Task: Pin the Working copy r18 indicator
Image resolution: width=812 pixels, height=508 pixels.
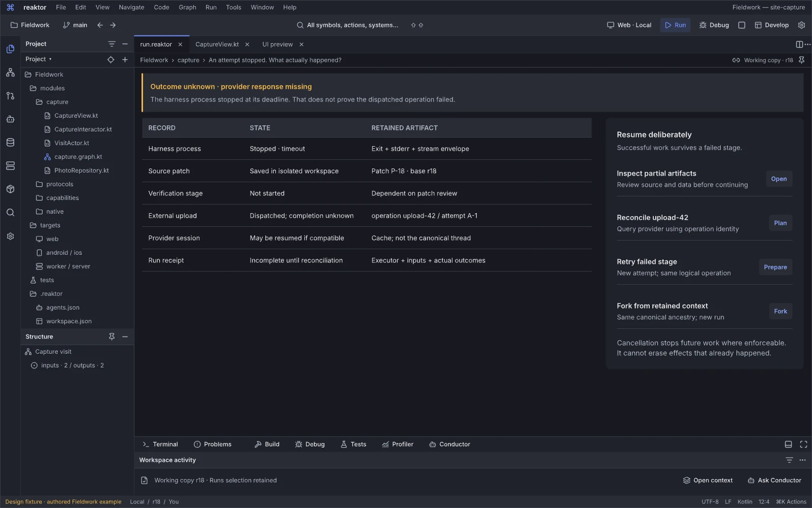Action: [801, 60]
